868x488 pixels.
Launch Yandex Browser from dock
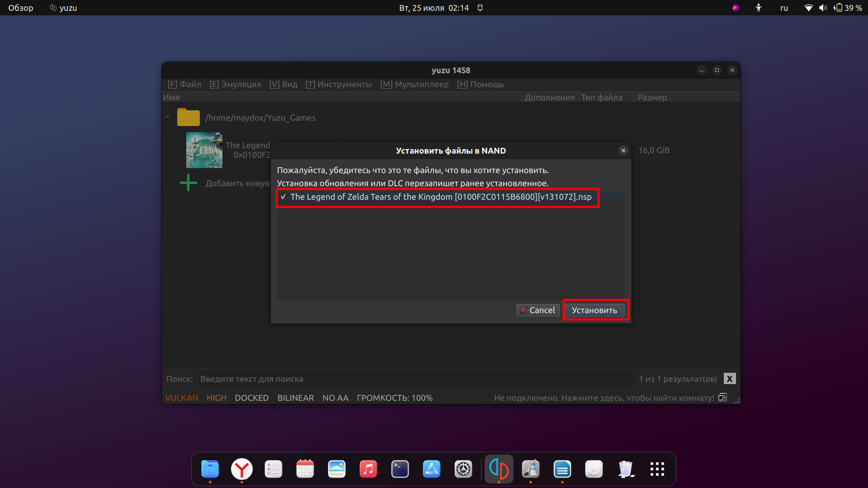pos(242,469)
